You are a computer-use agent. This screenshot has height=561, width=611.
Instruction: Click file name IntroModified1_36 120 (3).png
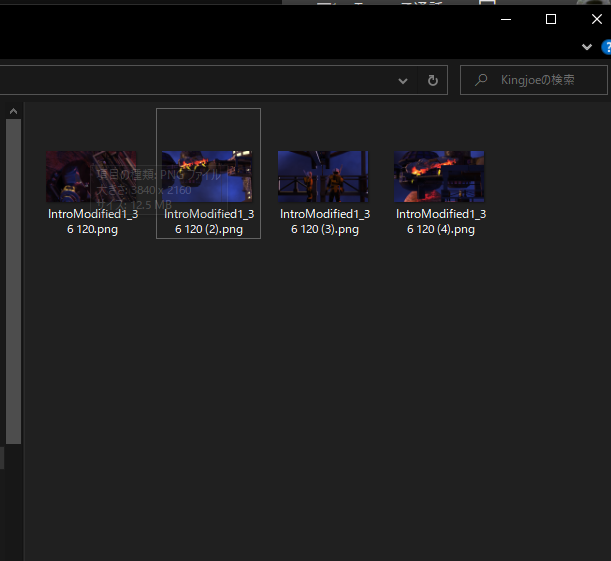click(x=325, y=221)
